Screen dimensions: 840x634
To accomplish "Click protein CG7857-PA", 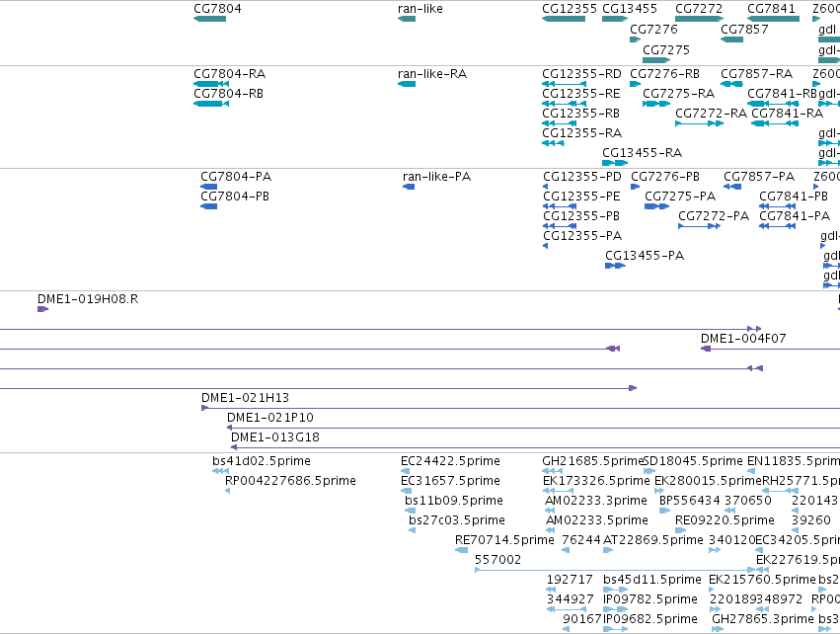I will (732, 187).
